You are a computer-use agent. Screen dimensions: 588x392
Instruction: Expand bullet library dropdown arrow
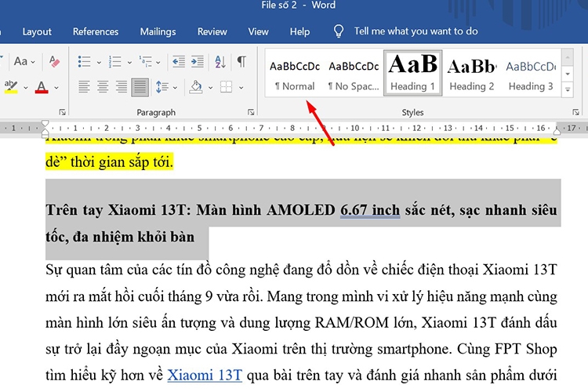(x=99, y=62)
